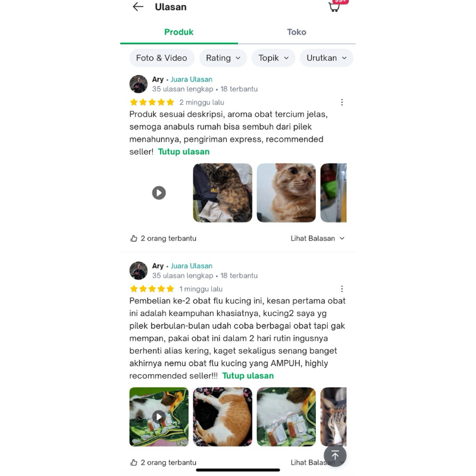Open three-dot menu on second review

tap(342, 289)
